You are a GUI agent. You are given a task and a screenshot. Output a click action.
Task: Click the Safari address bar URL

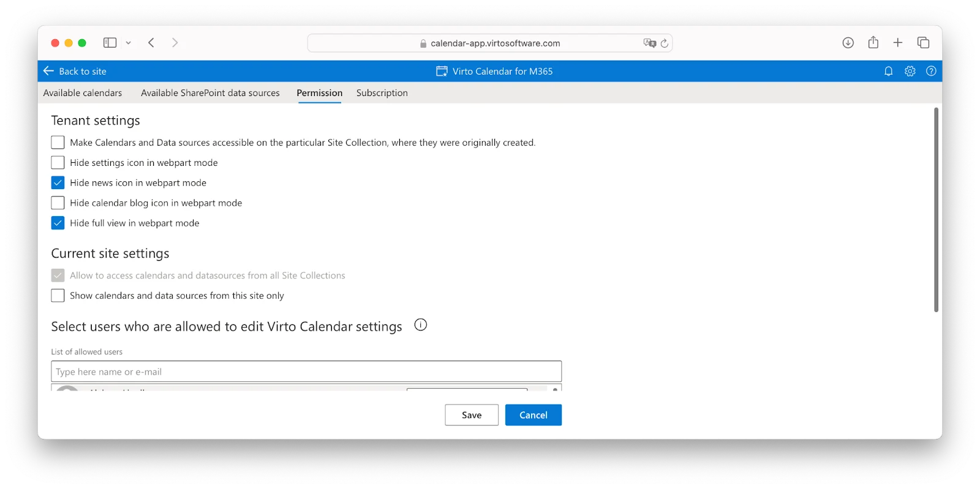(x=495, y=43)
